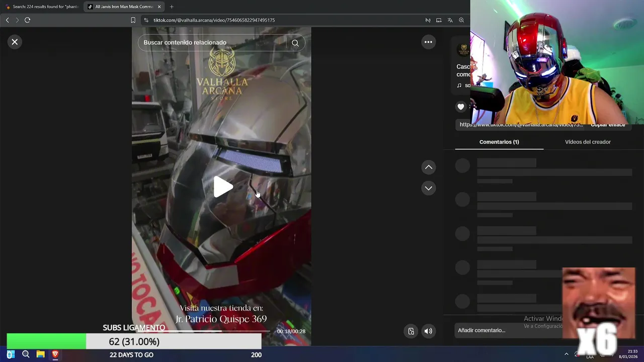Play the paused Valhalla Arcana video
This screenshot has height=362, width=644.
click(x=222, y=187)
